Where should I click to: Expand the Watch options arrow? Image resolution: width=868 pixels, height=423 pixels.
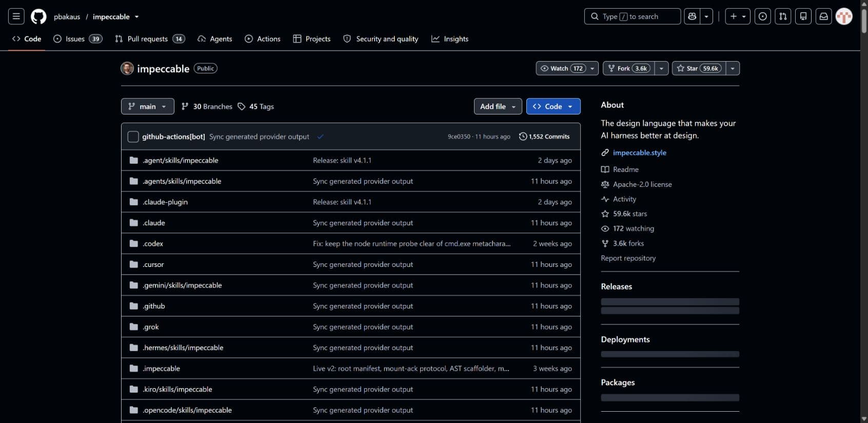pos(593,68)
